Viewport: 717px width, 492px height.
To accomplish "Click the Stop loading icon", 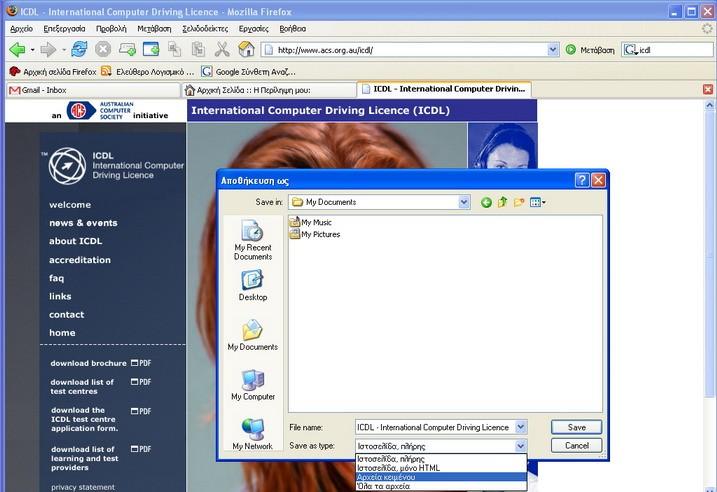I will click(x=103, y=49).
